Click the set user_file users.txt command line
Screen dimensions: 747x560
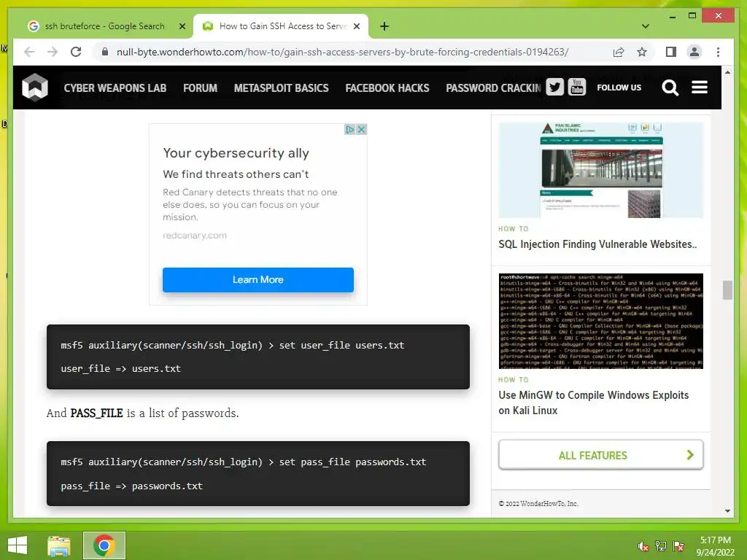(x=233, y=345)
